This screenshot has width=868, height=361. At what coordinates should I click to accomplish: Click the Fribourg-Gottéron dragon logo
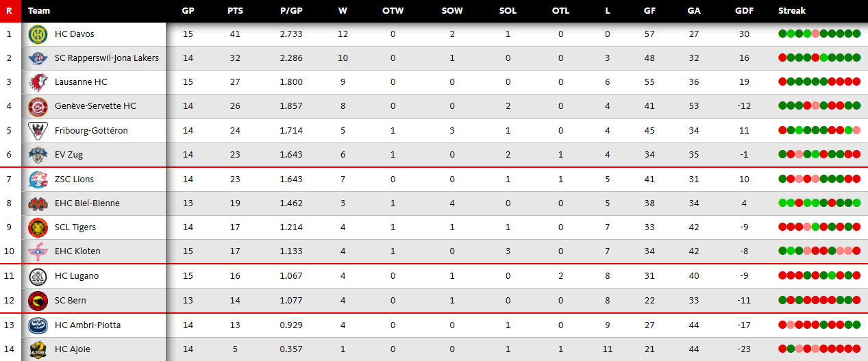[37, 131]
